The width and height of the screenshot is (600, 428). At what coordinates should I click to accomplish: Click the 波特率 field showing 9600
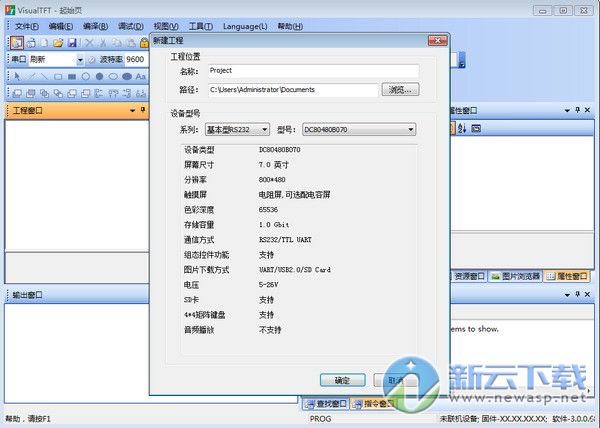136,60
